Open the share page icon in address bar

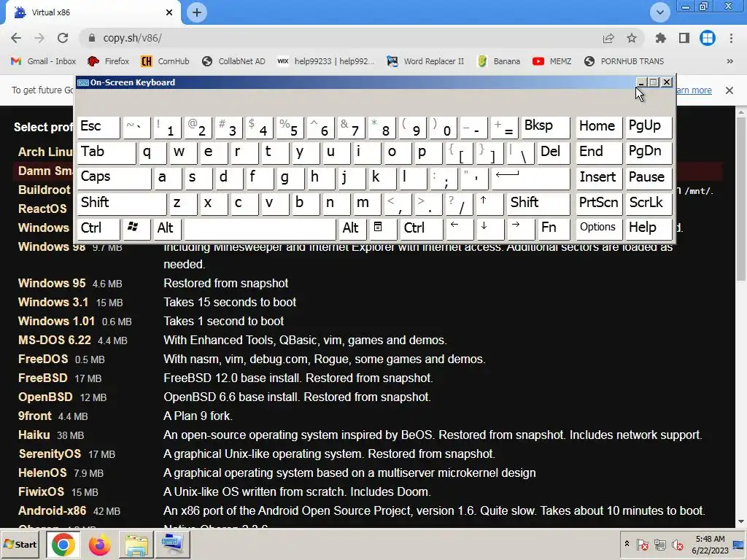click(608, 38)
